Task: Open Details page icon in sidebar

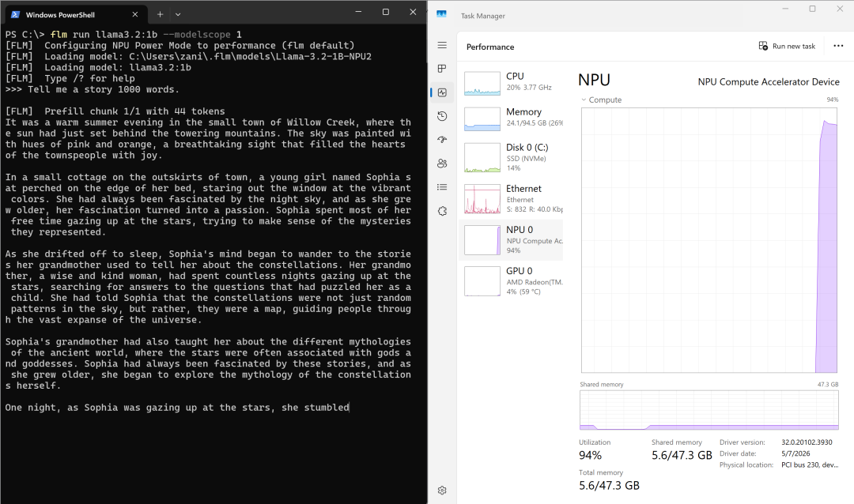Action: 442,186
